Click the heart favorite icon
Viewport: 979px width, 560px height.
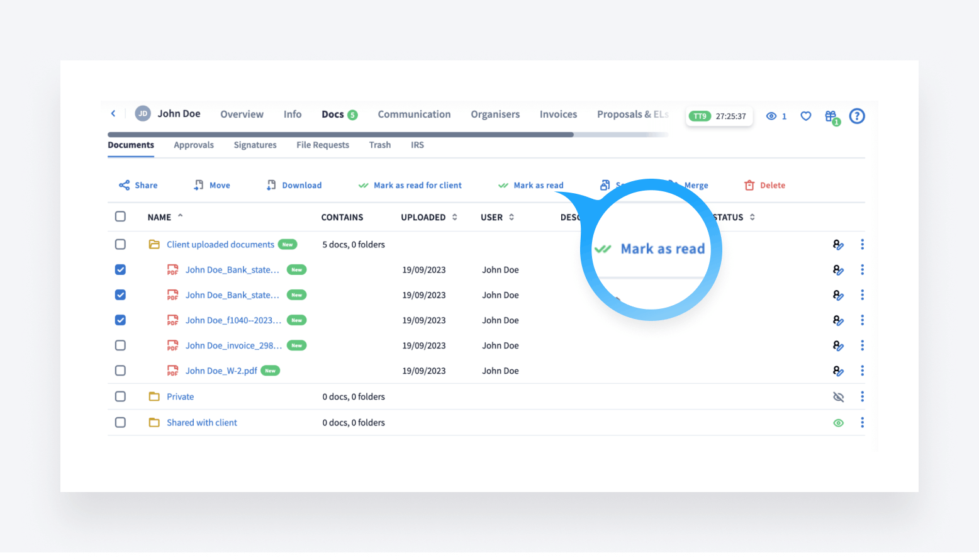point(805,116)
